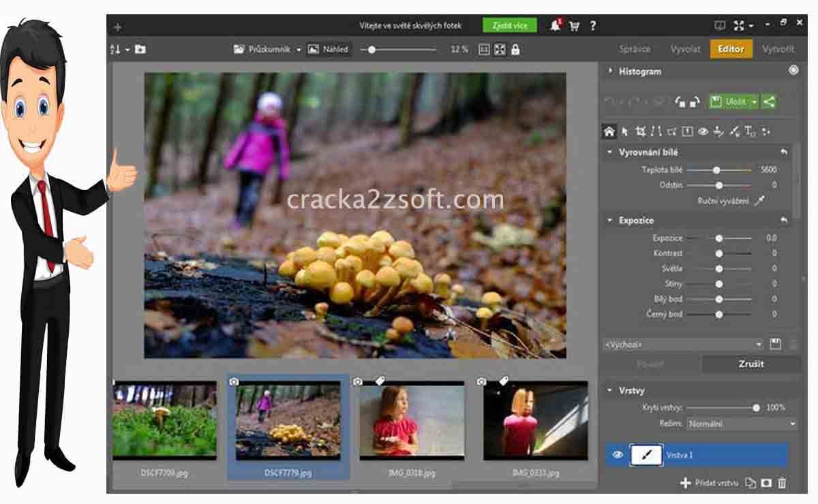Viewport: 818px width, 504px height.
Task: Adjust the Kontrast slider
Action: coord(719,253)
